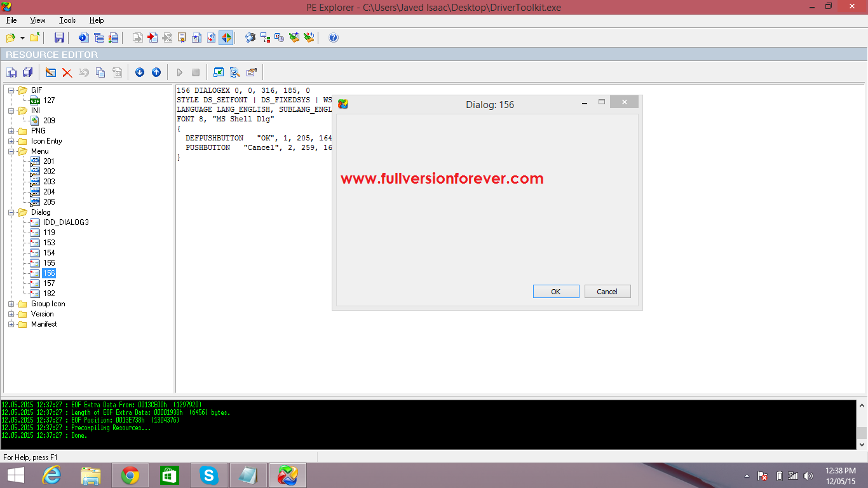Screen dimensions: 868x488
Task: Click the magnifier document icon in Resource toolbar
Action: click(x=234, y=72)
